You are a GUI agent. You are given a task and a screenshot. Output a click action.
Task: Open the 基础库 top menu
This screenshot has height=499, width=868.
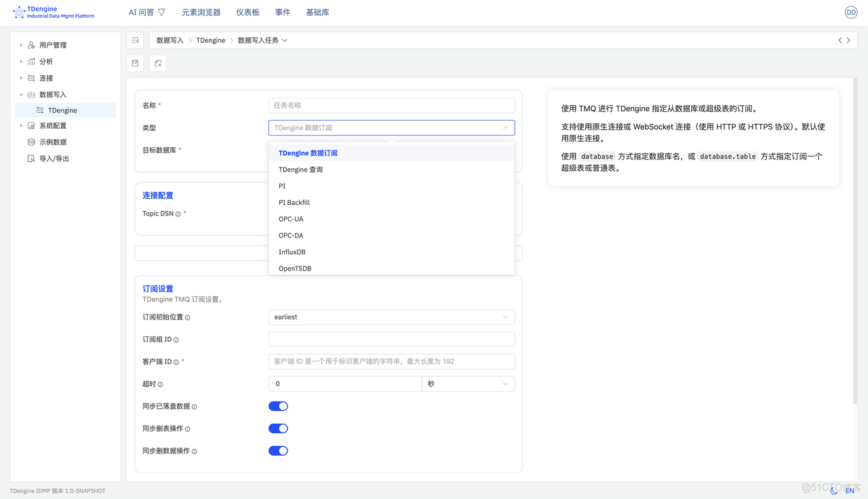317,12
